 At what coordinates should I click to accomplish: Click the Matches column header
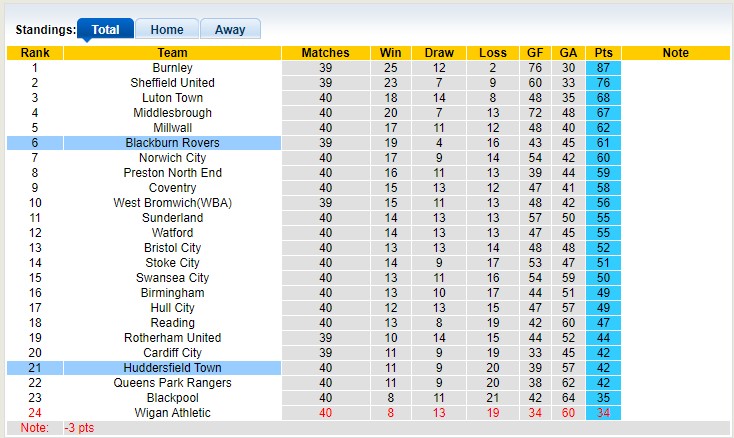[x=325, y=53]
